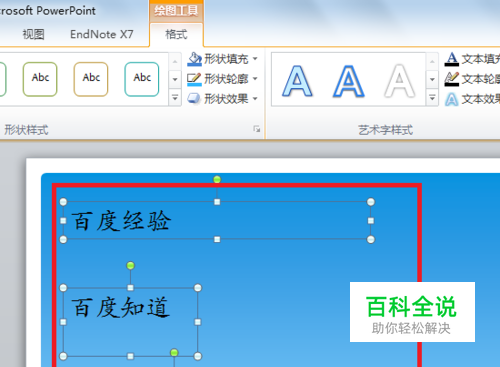Click the 形状填充 paint bucket icon
Viewport: 500px width, 367px height.
click(x=194, y=59)
